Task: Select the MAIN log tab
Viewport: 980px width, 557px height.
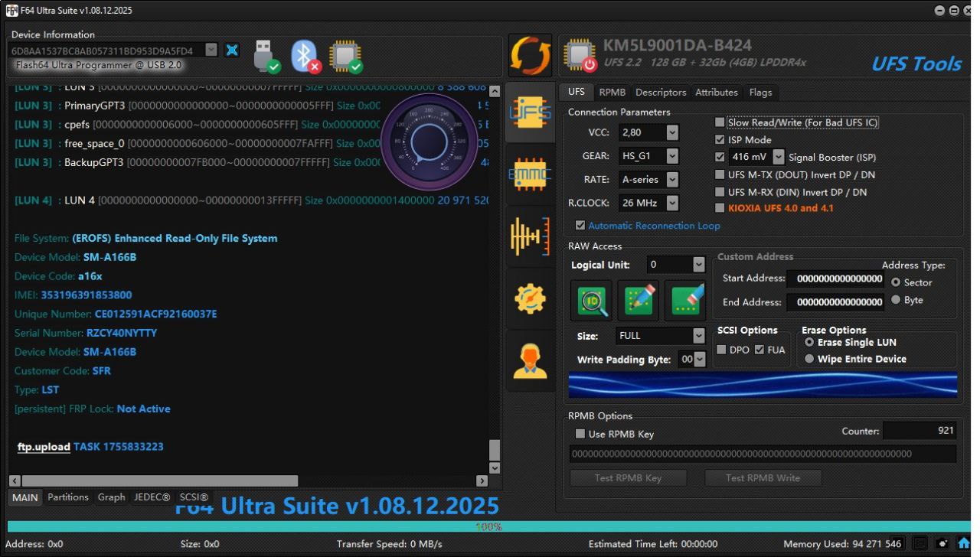Action: coord(26,497)
